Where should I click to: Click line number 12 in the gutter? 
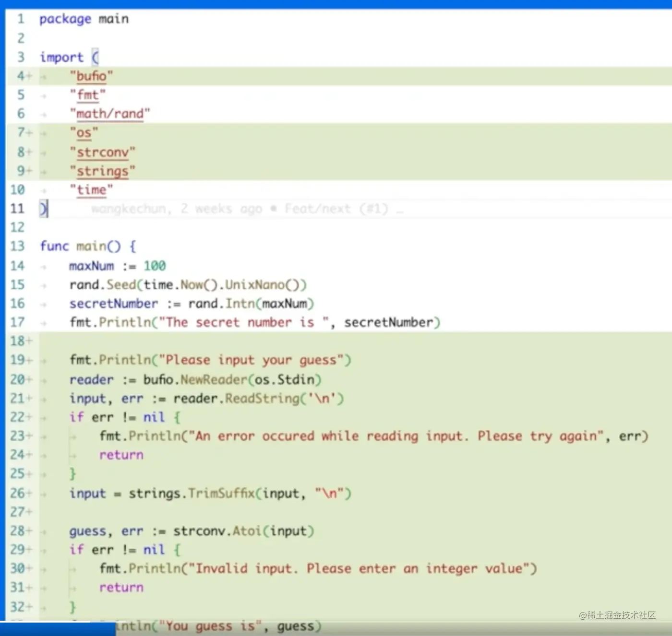[x=17, y=228]
